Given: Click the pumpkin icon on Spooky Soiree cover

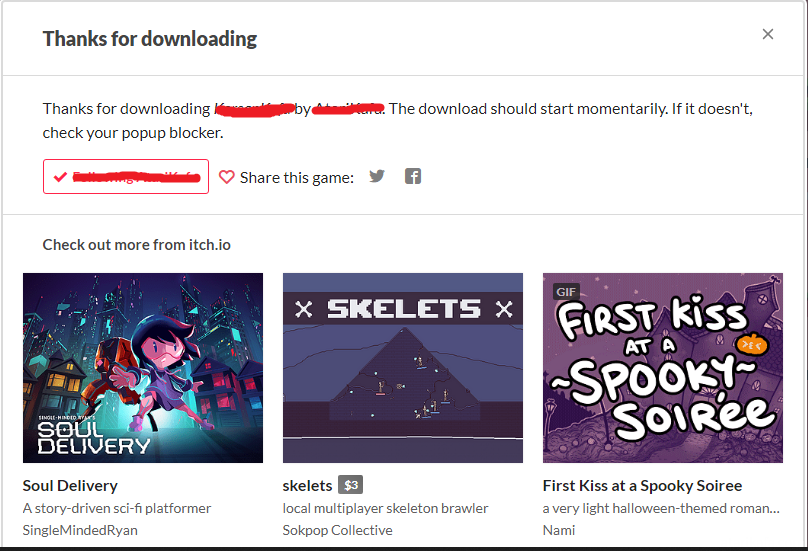Looking at the screenshot, I should pos(751,345).
